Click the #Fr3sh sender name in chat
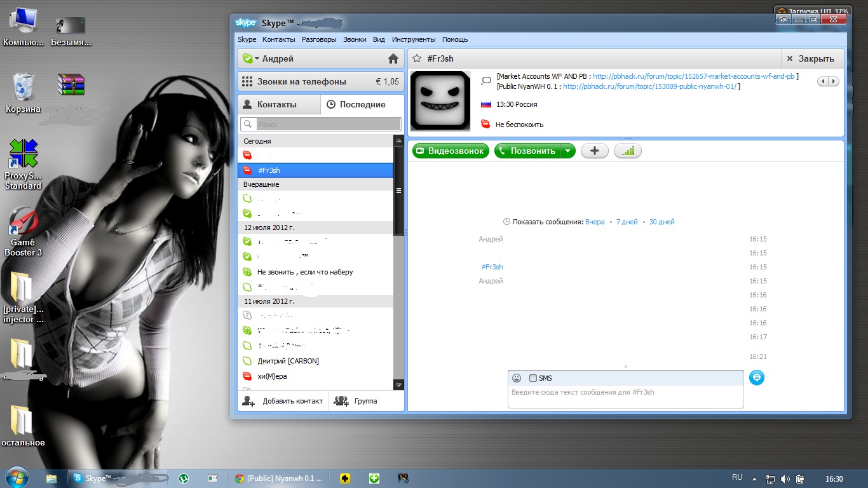Viewport: 868px width, 488px height. click(x=492, y=267)
